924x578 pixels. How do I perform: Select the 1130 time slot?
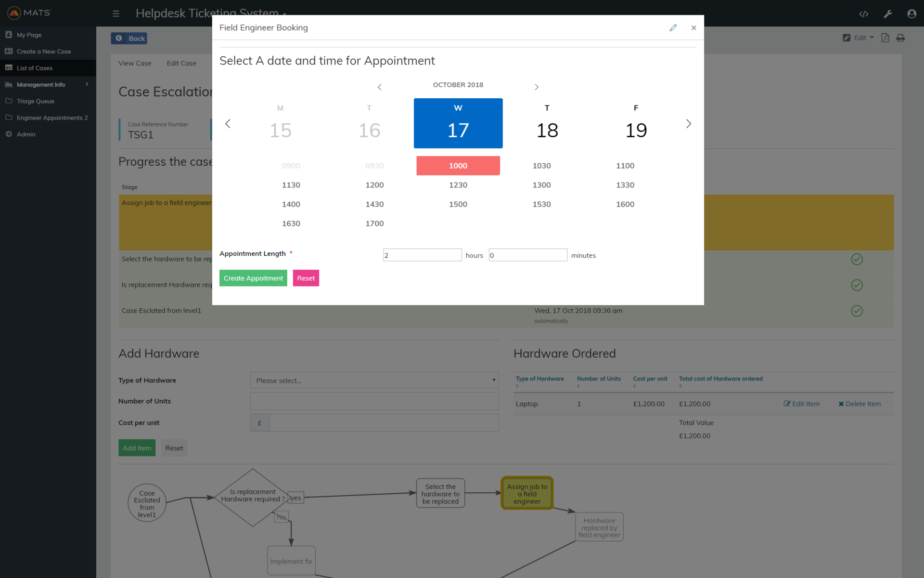(x=291, y=185)
